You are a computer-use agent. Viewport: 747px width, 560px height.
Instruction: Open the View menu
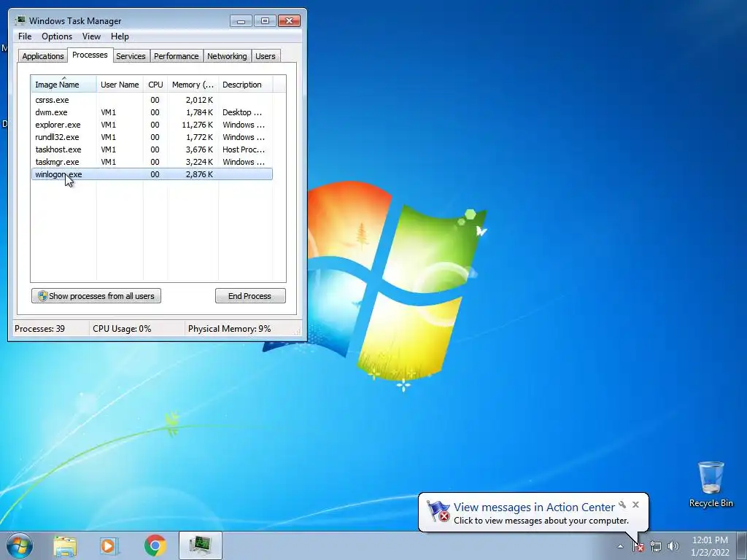pyautogui.click(x=91, y=36)
